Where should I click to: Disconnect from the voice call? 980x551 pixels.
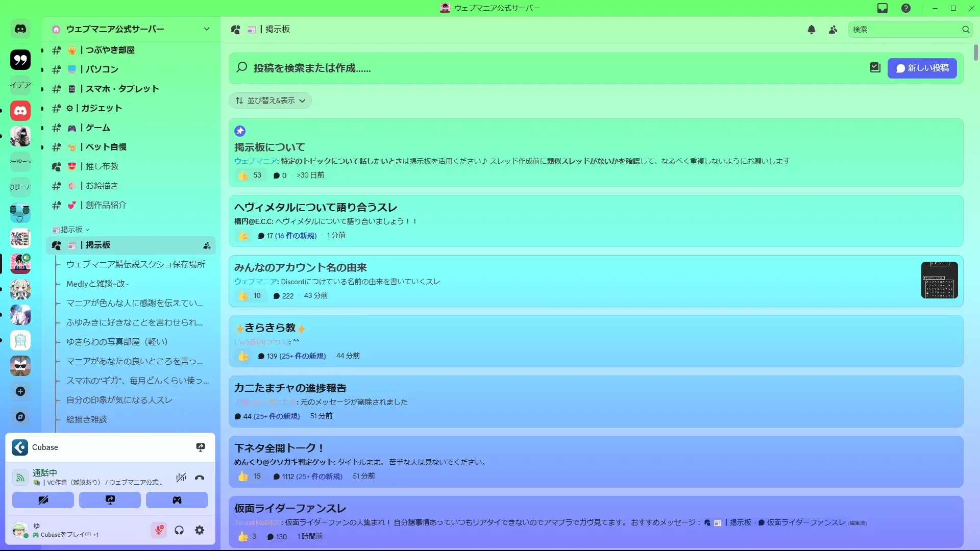[200, 478]
